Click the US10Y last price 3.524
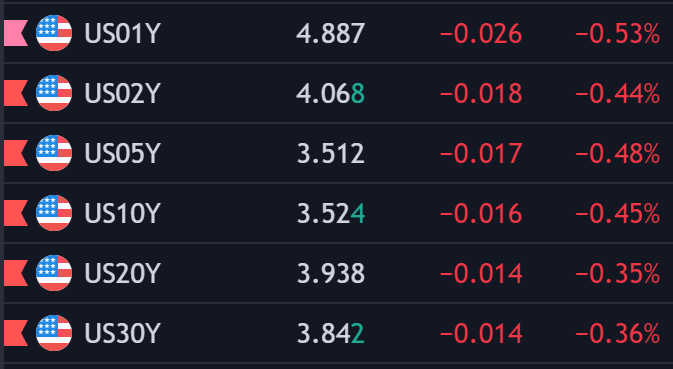This screenshot has height=369, width=673. (x=330, y=214)
